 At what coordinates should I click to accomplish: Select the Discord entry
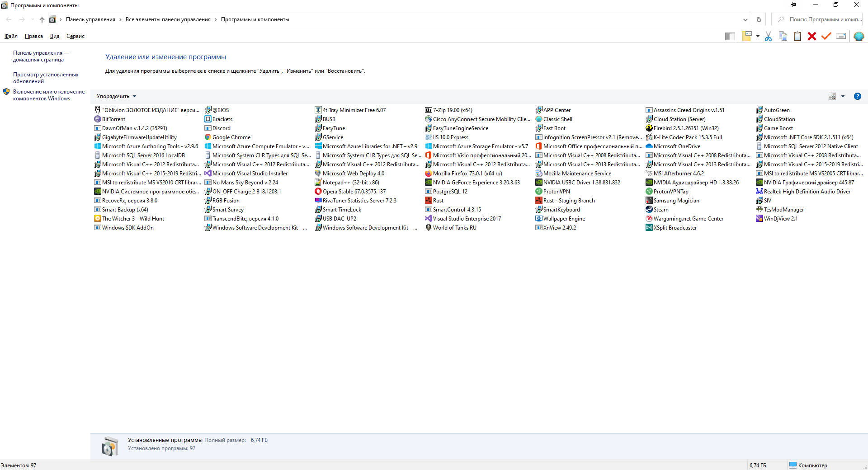[x=217, y=128]
